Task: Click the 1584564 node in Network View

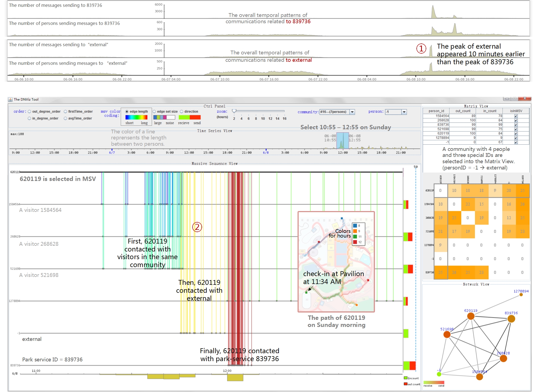Action: (479, 377)
